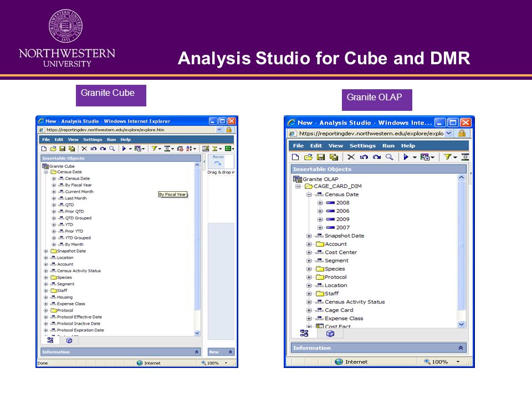Click scroll down arrow in Granite OLAP tree
The height and width of the screenshot is (399, 532).
tap(461, 324)
